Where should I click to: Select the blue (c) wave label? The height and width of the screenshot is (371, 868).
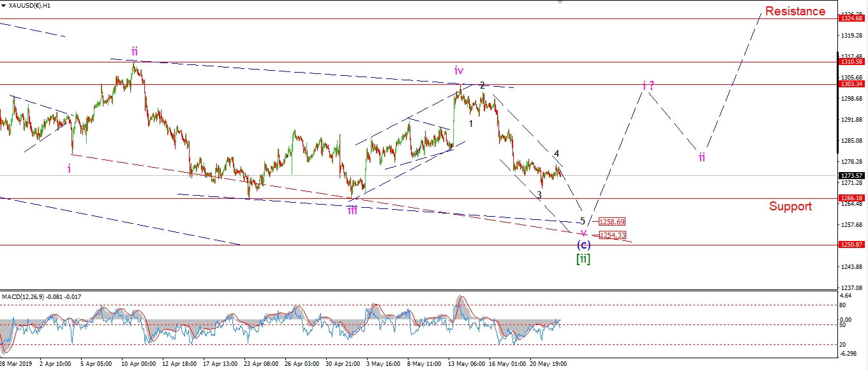583,245
